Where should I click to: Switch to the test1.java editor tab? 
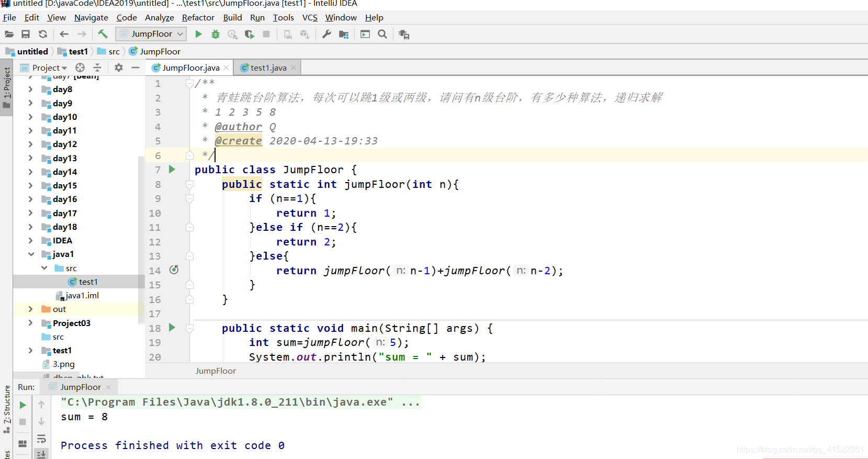point(268,68)
